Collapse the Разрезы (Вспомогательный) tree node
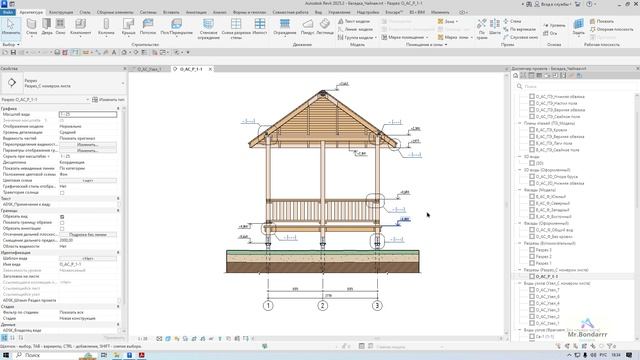Screen dimensions: 640x360 pyautogui.click(x=520, y=243)
